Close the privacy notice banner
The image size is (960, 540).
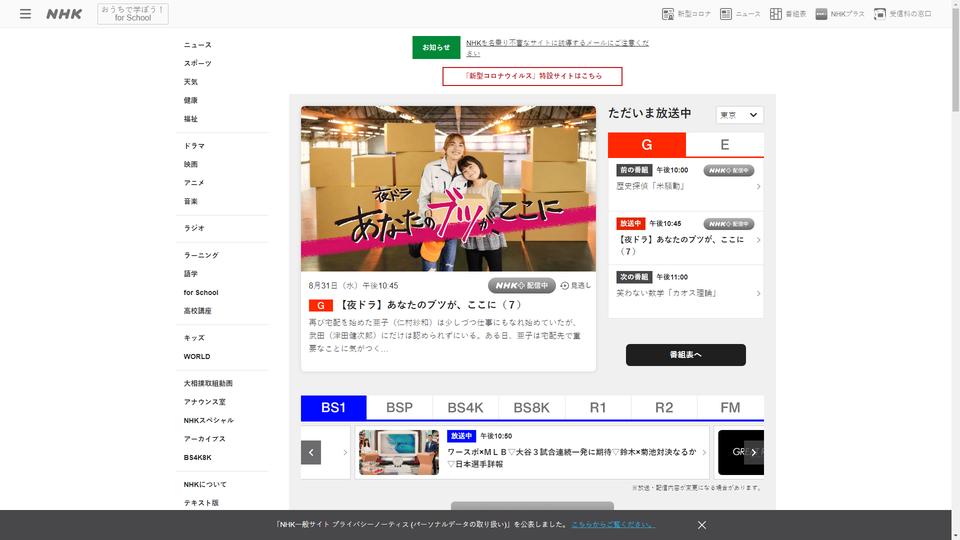(702, 525)
